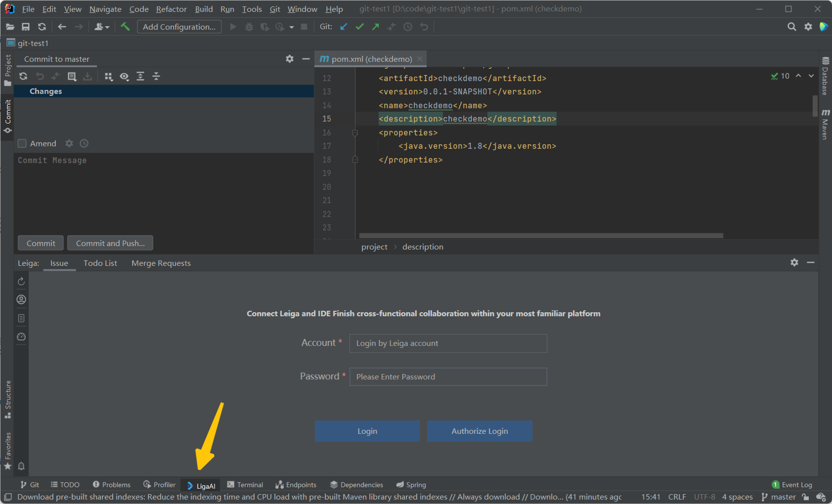Toggle Preview Diff eye icon
Image resolution: width=832 pixels, height=504 pixels.
click(124, 76)
